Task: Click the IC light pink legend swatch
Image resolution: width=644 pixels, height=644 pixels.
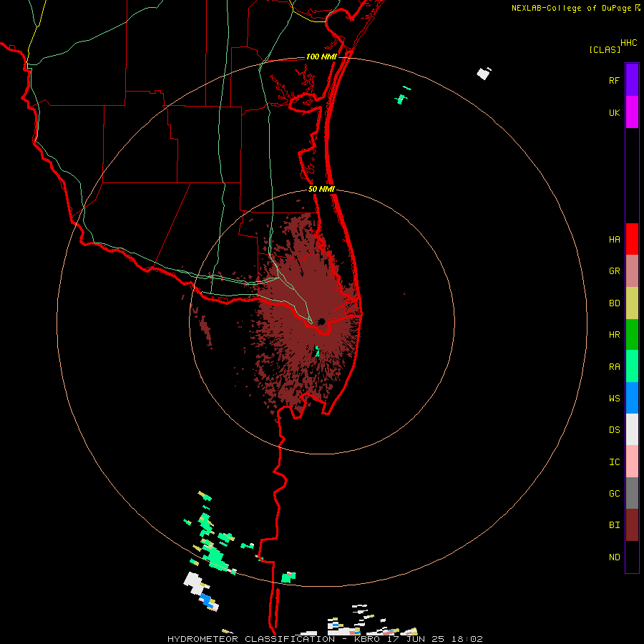Action: click(x=632, y=462)
